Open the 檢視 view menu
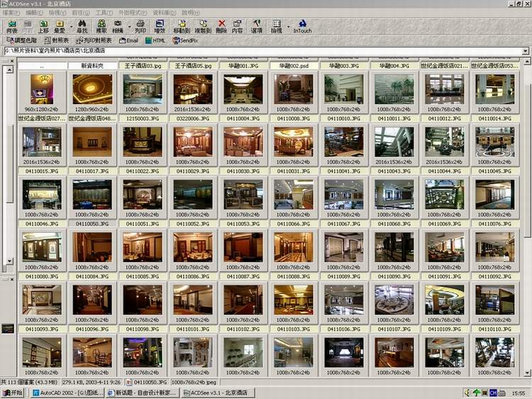 57,13
